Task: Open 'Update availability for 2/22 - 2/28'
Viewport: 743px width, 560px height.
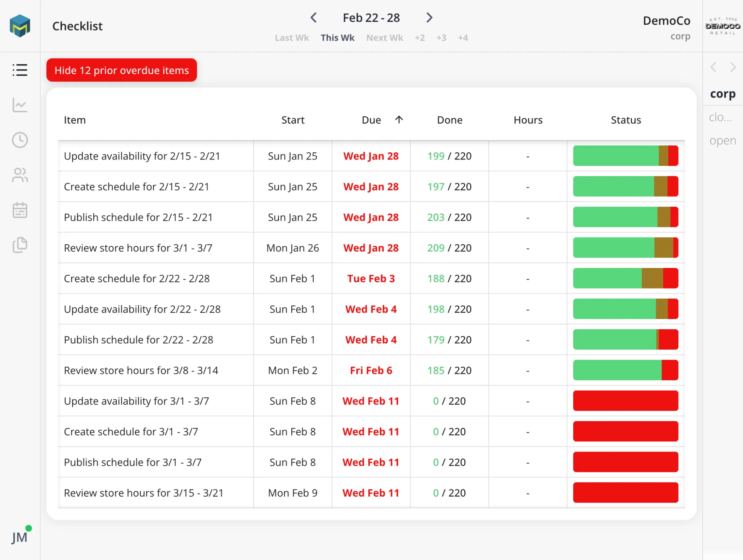Action: [142, 309]
